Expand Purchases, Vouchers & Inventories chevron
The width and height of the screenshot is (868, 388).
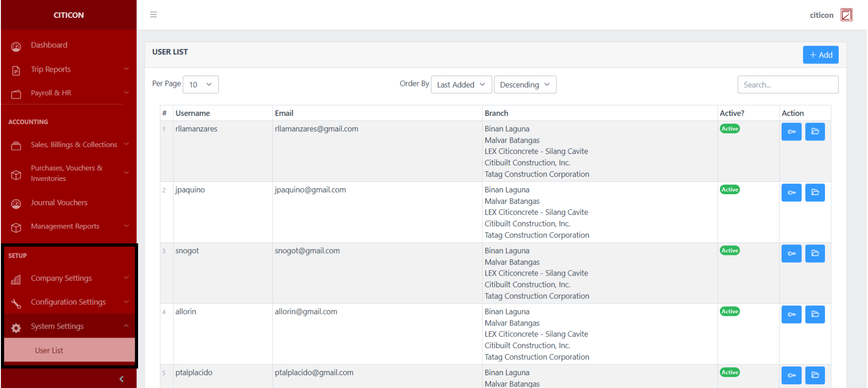tap(126, 173)
